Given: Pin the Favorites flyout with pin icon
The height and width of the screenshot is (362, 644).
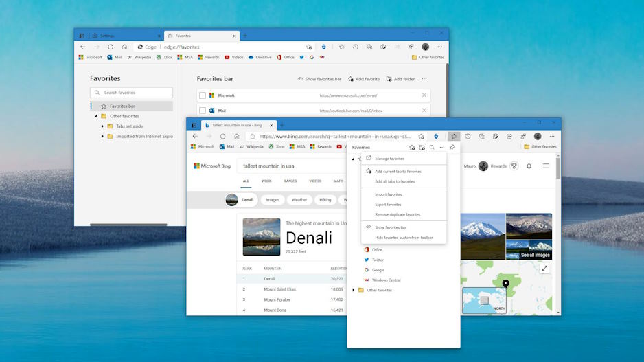Looking at the screenshot, I should (452, 147).
